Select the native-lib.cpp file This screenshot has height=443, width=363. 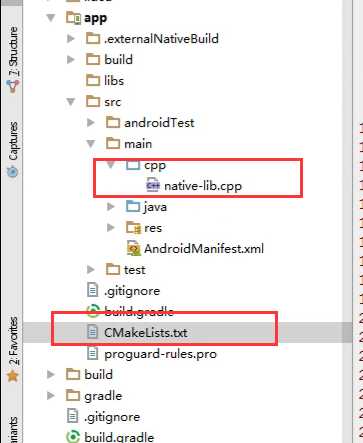(203, 186)
